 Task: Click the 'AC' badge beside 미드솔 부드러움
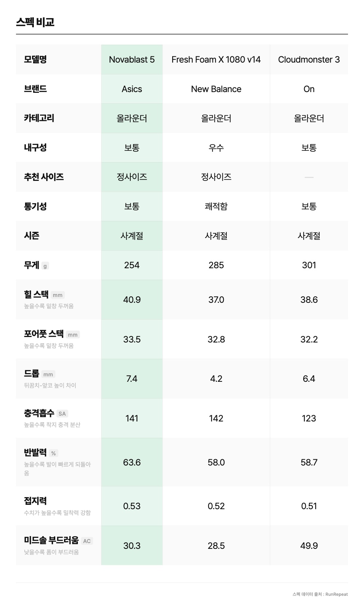(x=87, y=541)
